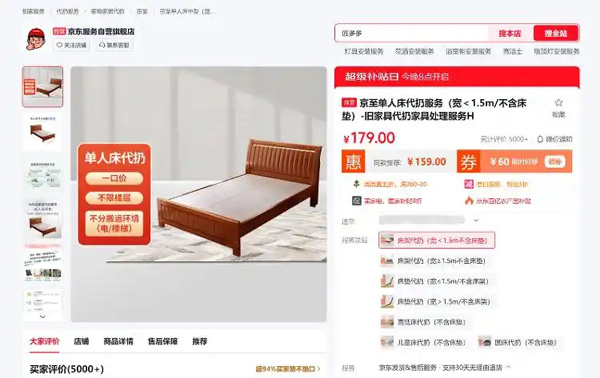Click the 搜全站 search button
The height and width of the screenshot is (378, 600).
[x=556, y=33]
